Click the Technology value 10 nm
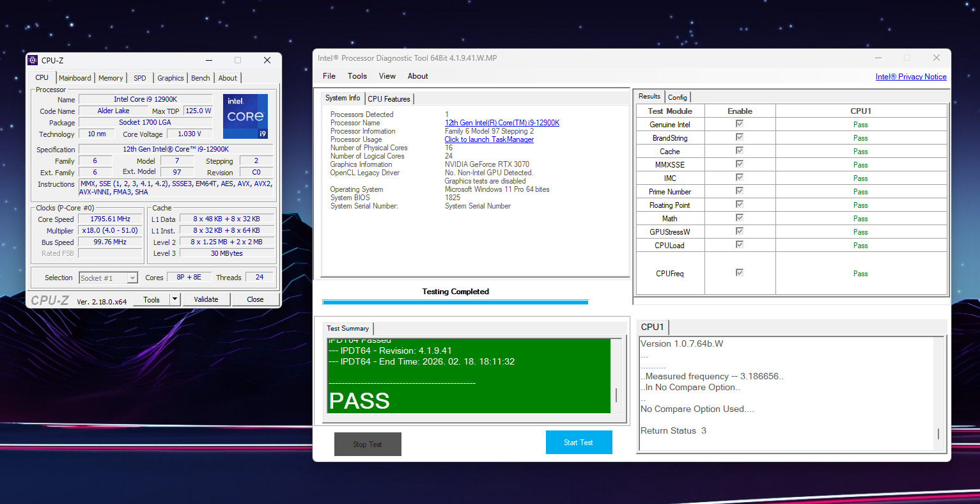980x504 pixels. [97, 134]
